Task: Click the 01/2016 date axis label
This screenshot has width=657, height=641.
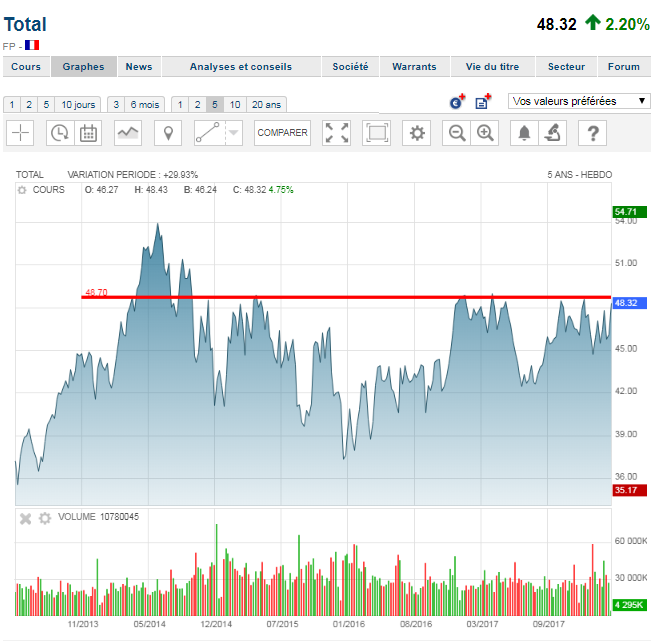Action: point(349,624)
